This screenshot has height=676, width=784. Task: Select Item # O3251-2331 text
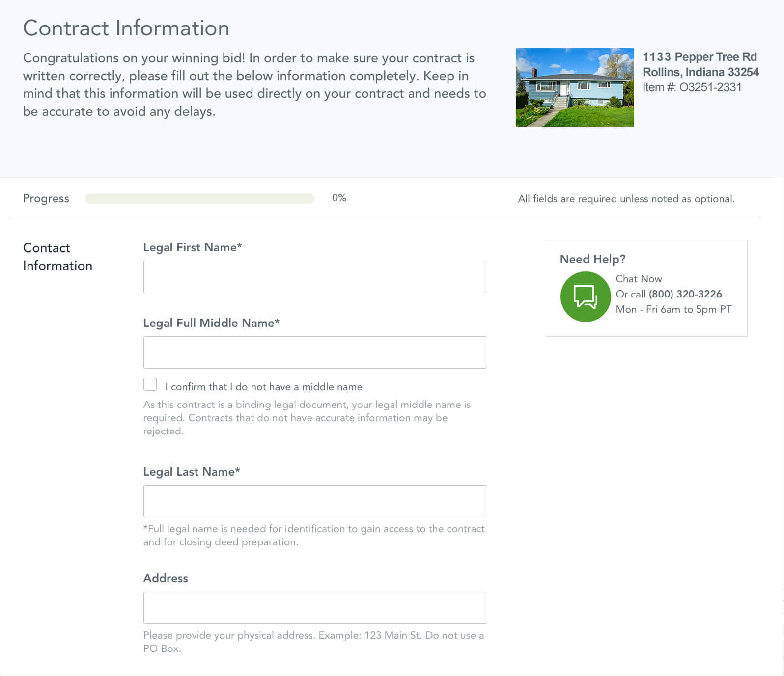[x=692, y=87]
